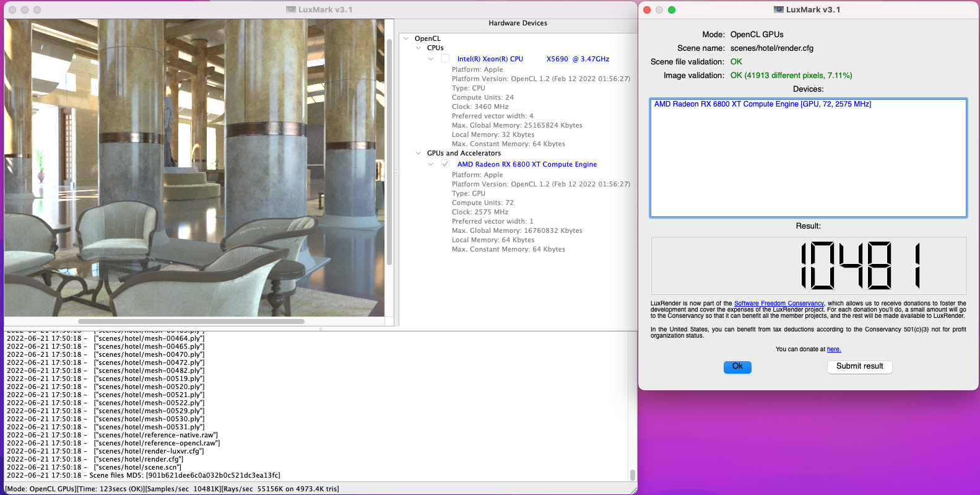This screenshot has height=495, width=980.
Task: Click 'Samples/sec 10481K' in the status bar
Action: coord(183,489)
